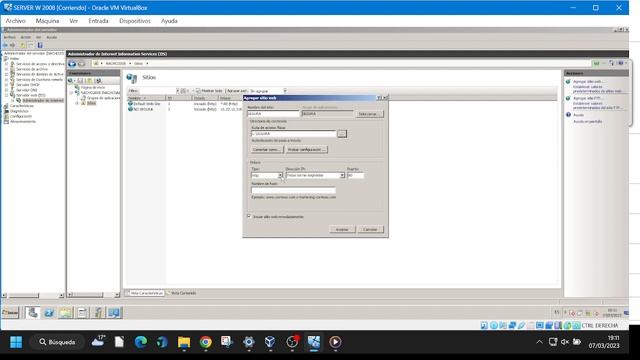
Task: Click Ayuda link in Acciones pane
Action: [578, 115]
